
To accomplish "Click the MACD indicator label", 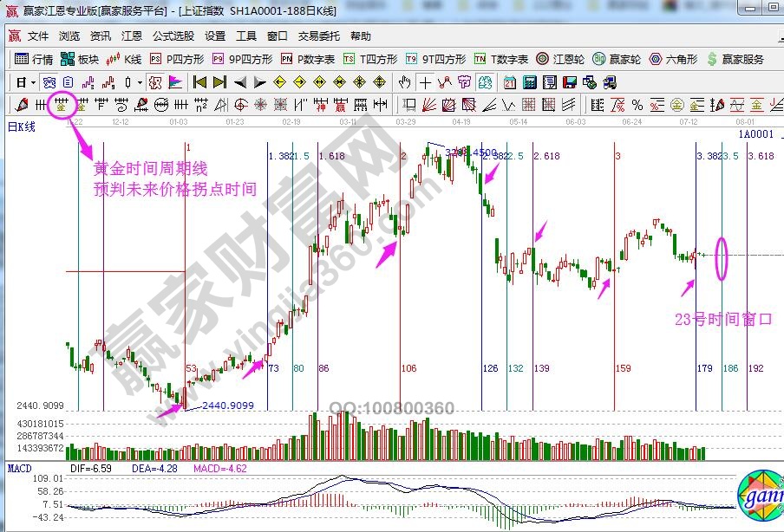I will [19, 469].
